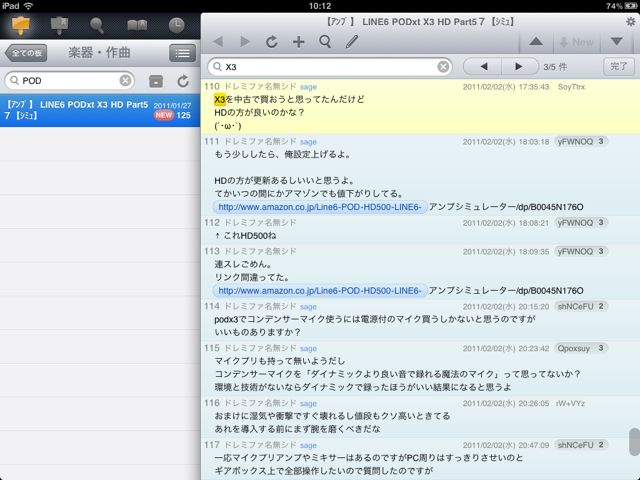The height and width of the screenshot is (480, 640).
Task: Open in-thread search magnifier
Action: point(325,42)
